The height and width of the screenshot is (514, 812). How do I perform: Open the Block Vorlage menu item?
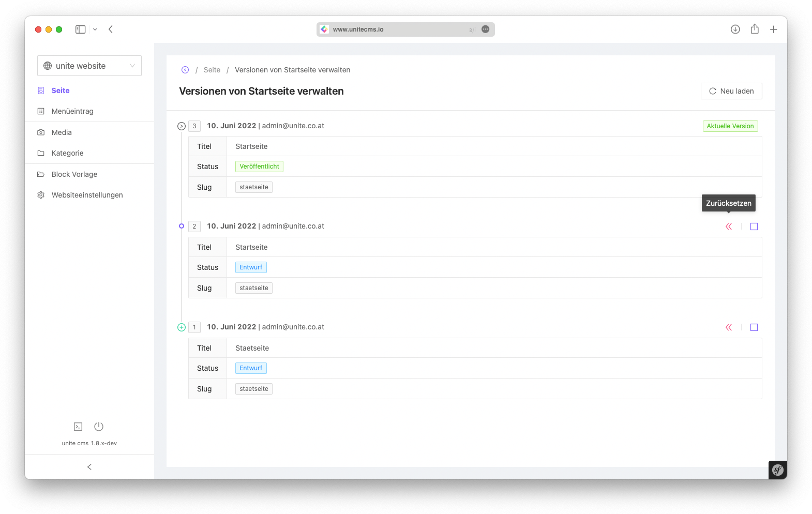[89, 174]
